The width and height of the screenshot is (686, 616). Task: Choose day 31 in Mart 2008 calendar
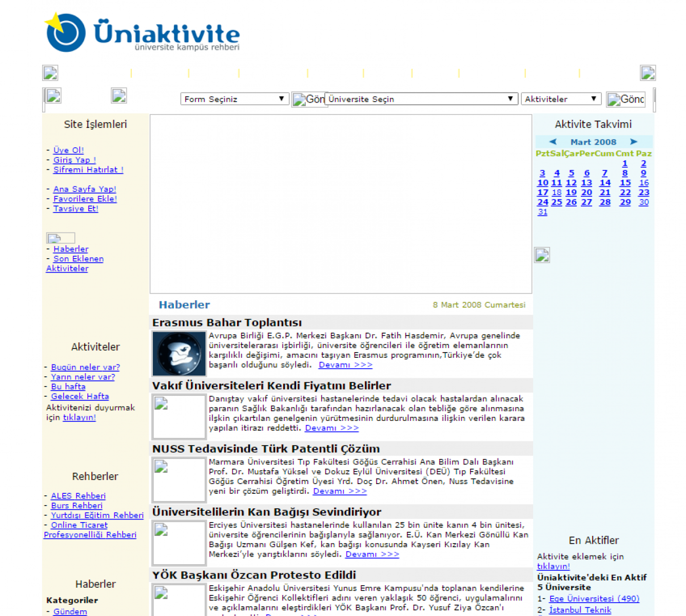click(542, 212)
